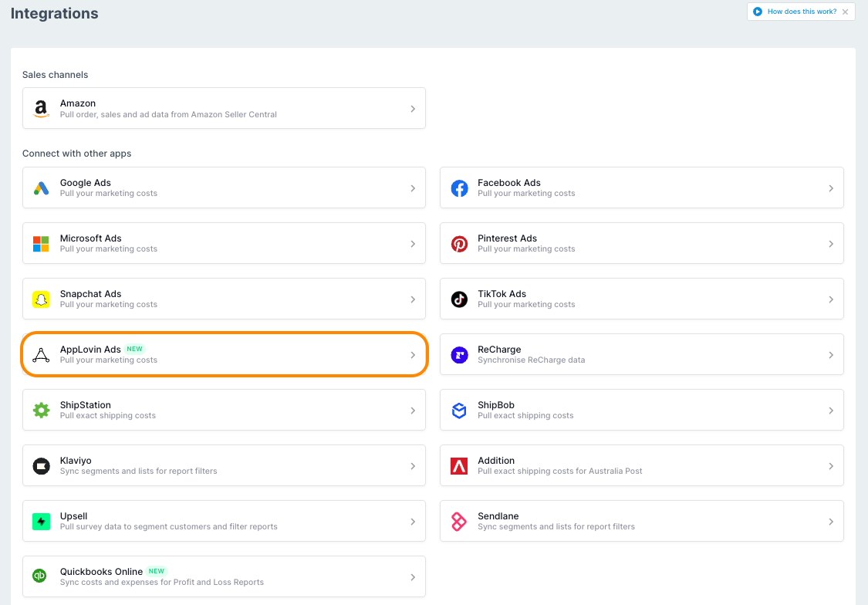Click the NEW badge next to Quickbooks Online

tap(156, 571)
